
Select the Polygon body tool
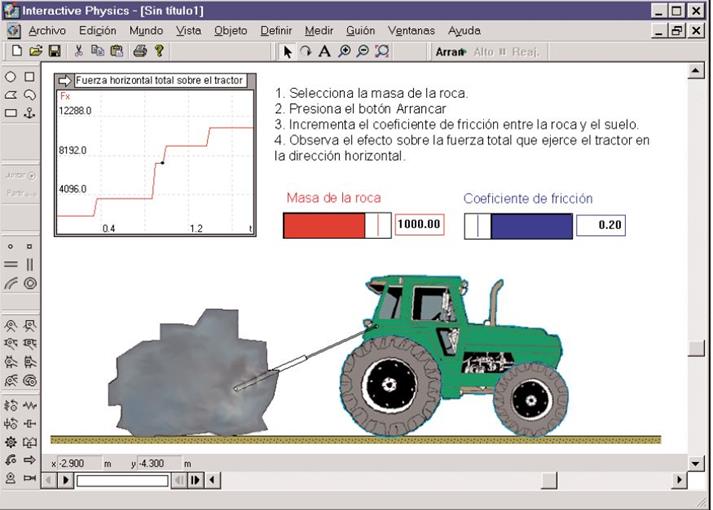pos(10,95)
